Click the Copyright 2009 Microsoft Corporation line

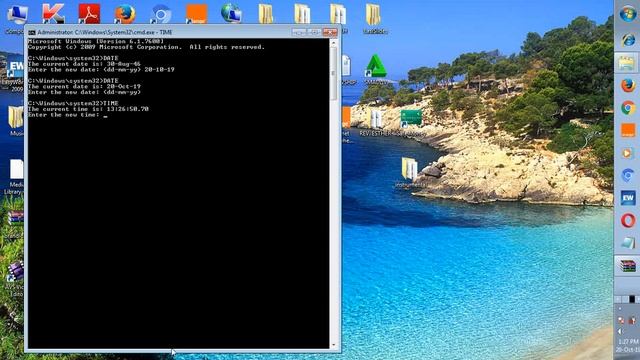click(x=146, y=47)
